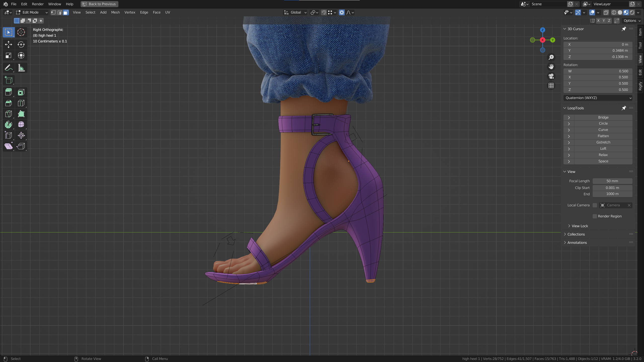Select the Bevel tool
The height and width of the screenshot is (362, 644).
point(9,103)
